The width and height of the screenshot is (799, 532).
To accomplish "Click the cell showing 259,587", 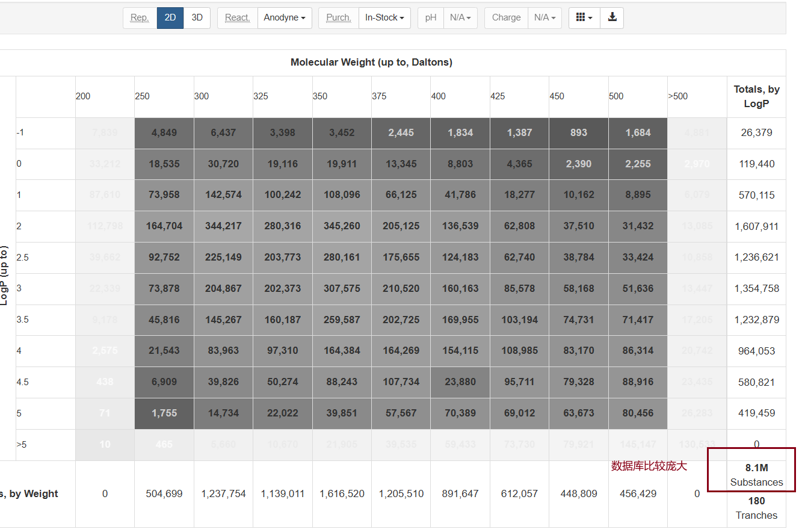I will coord(342,320).
